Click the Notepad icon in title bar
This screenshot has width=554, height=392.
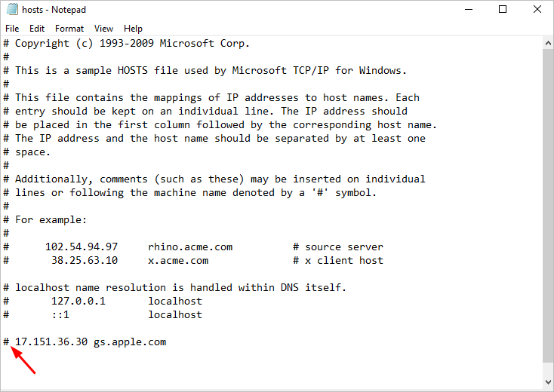(11, 9)
